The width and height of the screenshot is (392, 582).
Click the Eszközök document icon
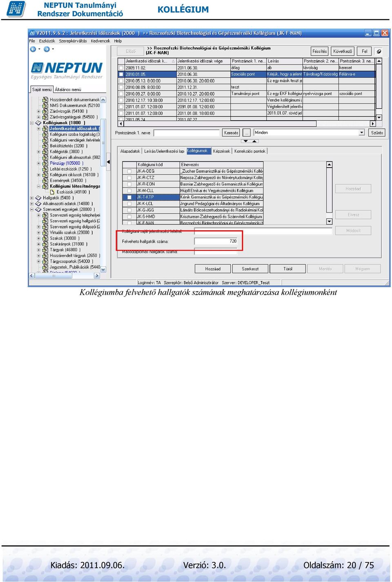[x=52, y=192]
